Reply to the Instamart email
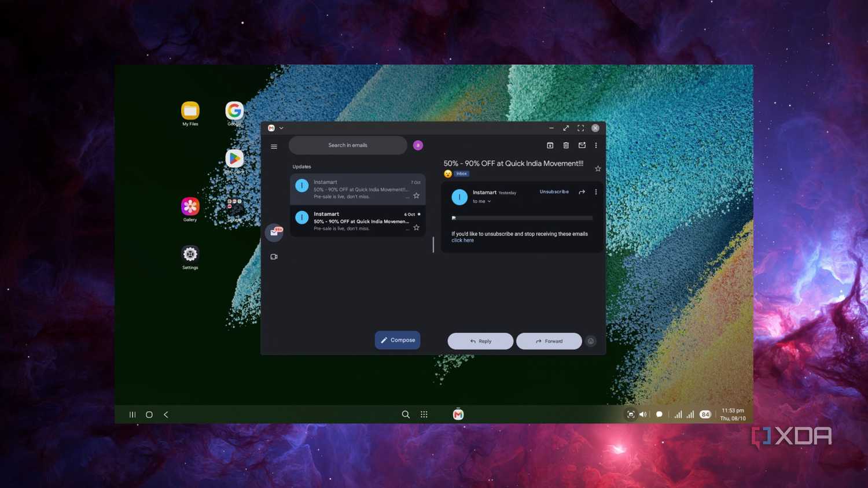Image resolution: width=868 pixels, height=488 pixels. coord(480,341)
